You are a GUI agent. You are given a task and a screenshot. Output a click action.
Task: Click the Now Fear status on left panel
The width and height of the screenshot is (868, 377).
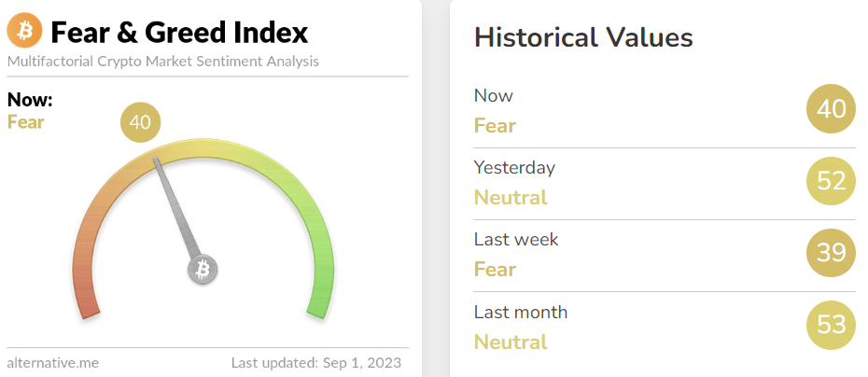(x=25, y=122)
